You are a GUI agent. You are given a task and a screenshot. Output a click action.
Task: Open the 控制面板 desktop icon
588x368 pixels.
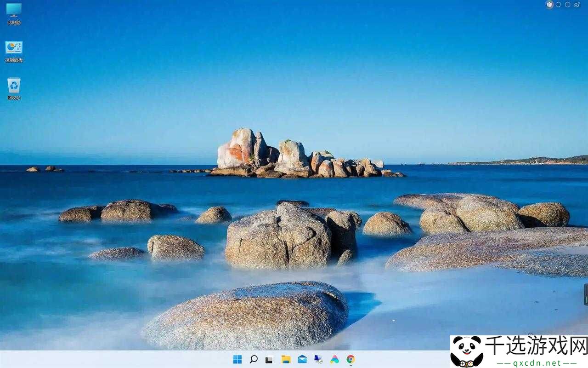pyautogui.click(x=14, y=47)
